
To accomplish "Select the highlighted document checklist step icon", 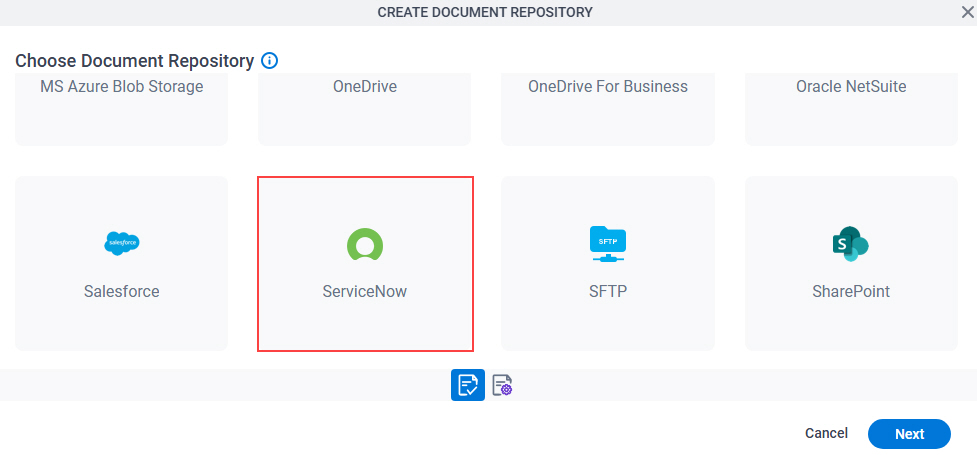I will coord(468,385).
